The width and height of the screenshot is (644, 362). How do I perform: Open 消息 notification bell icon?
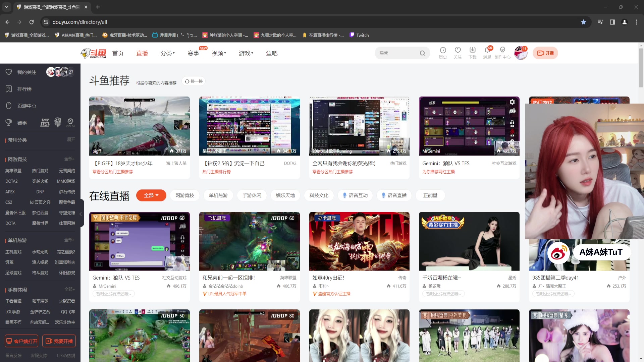point(487,50)
